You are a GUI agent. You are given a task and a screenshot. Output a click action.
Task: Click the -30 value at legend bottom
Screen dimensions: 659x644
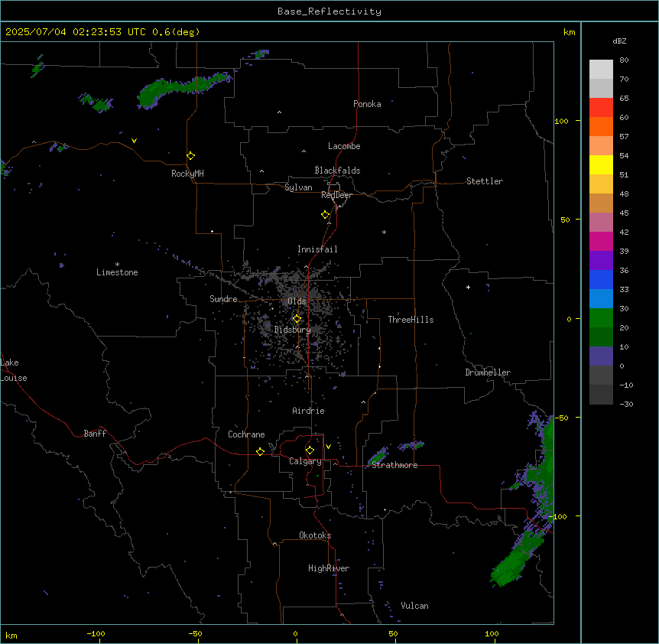tap(626, 404)
